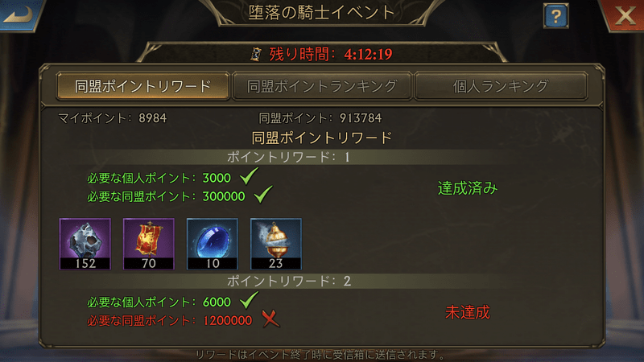Open the question mark help icon
Image resolution: width=644 pixels, height=362 pixels.
pos(555,16)
